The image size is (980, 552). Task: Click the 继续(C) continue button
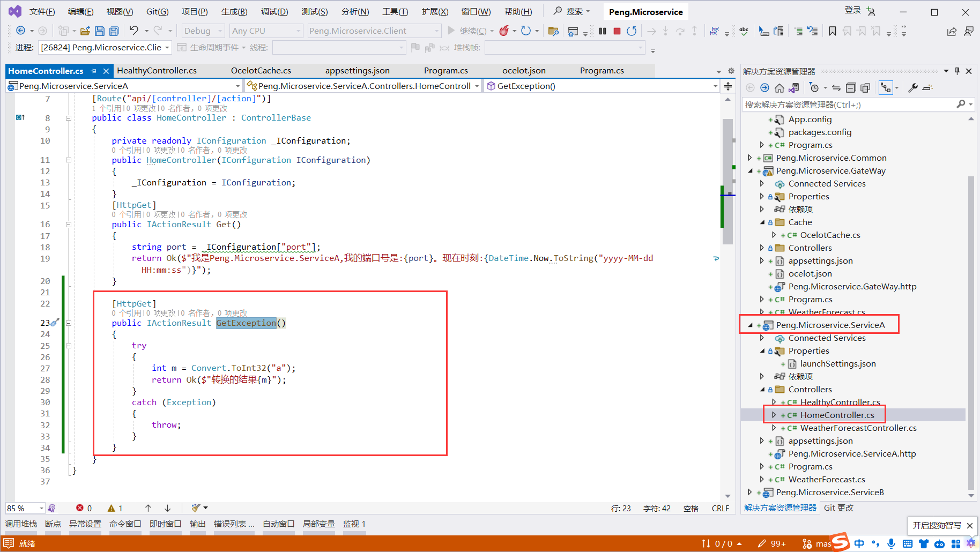[x=467, y=31]
